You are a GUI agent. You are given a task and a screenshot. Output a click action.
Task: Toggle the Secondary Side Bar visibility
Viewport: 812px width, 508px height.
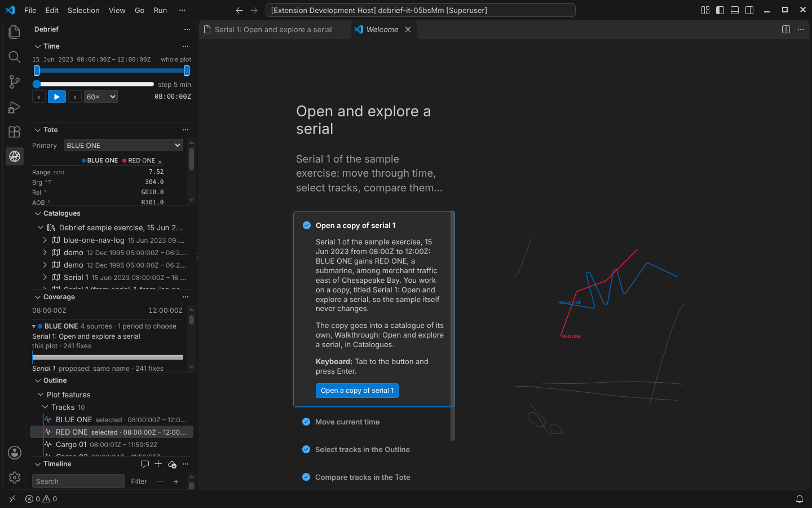coord(749,10)
